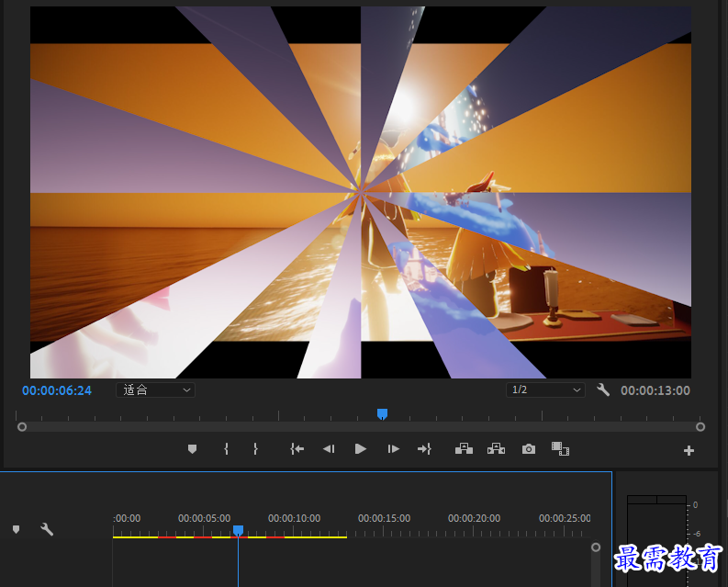Go to Out point button

[x=424, y=449]
